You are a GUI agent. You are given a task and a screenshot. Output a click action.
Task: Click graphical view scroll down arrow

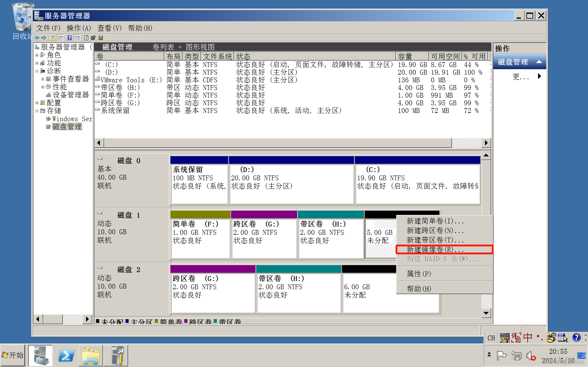(x=486, y=313)
